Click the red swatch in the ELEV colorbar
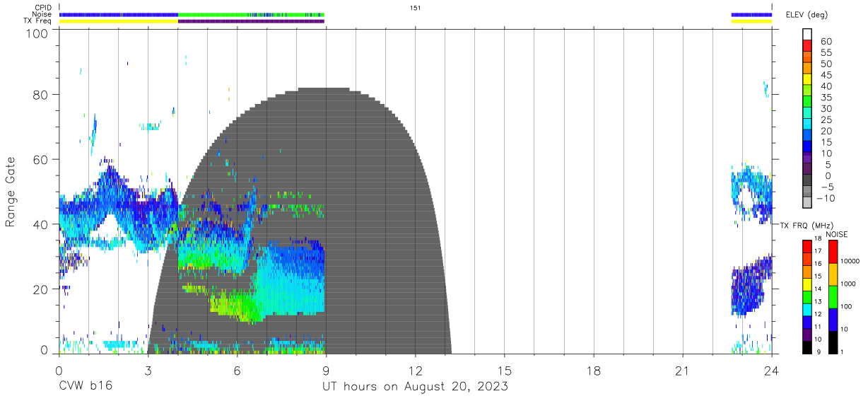Screen dimensions: 868x401 808,46
